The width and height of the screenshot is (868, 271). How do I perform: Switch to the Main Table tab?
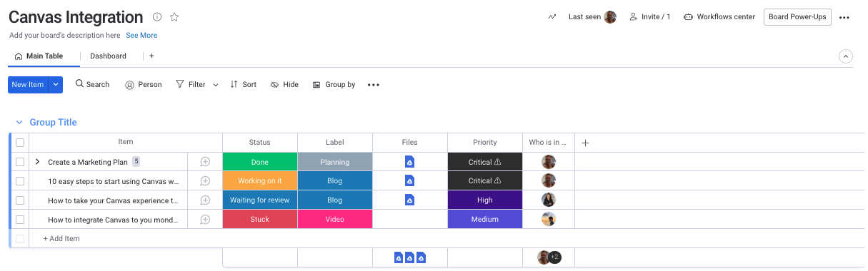click(39, 56)
